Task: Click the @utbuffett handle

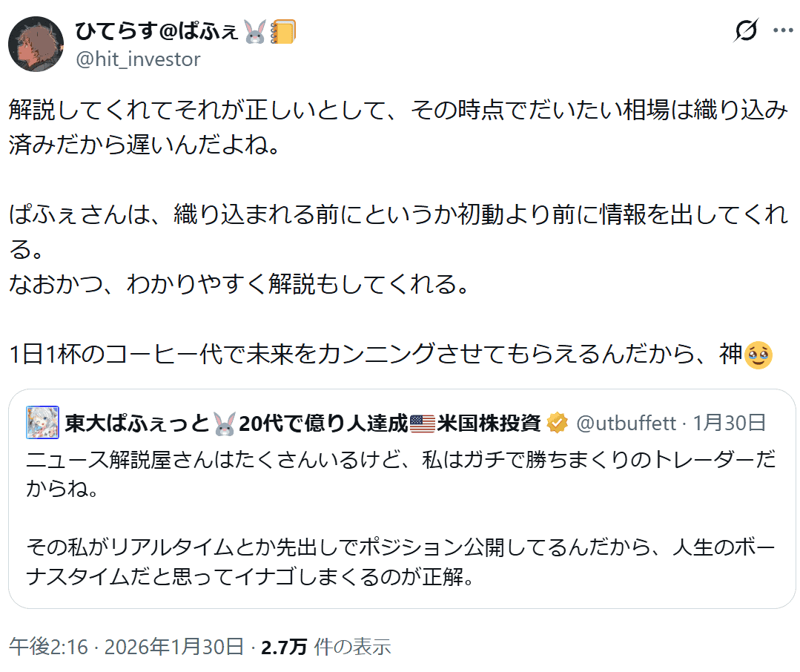Action: pos(625,424)
